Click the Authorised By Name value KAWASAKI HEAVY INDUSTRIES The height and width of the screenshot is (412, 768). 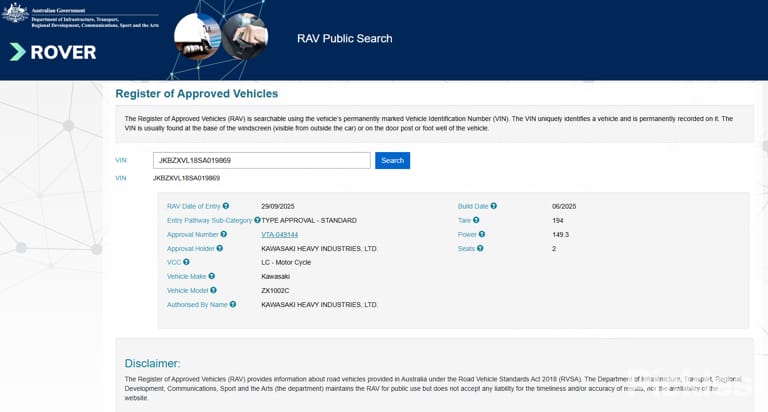click(319, 305)
